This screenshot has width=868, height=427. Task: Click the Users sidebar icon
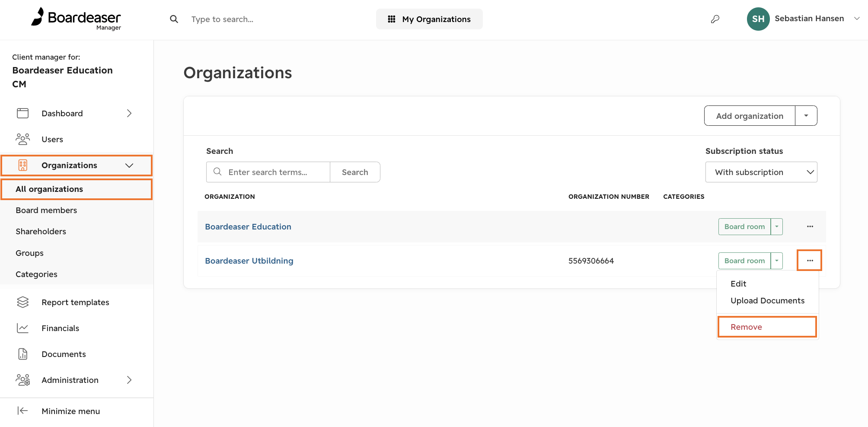pyautogui.click(x=22, y=139)
